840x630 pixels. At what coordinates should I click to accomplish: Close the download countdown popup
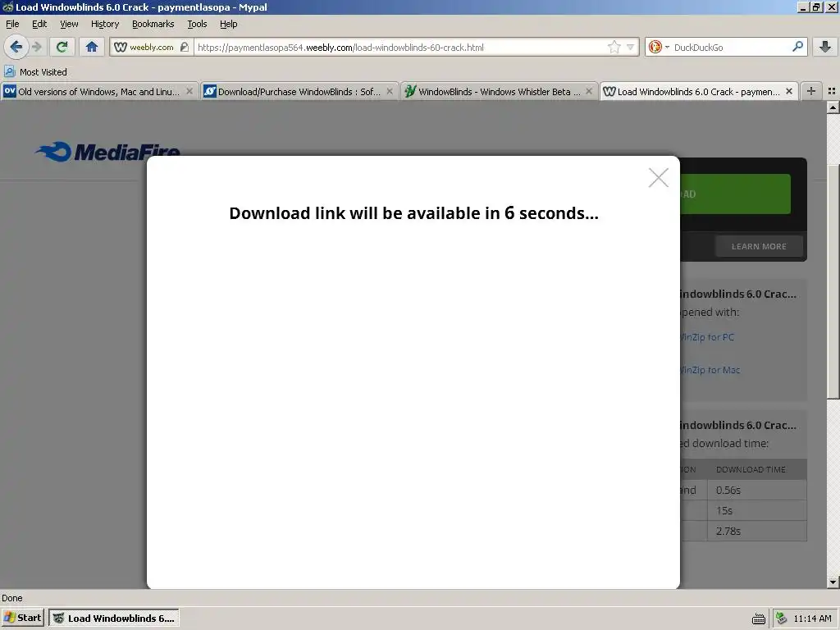[659, 177]
